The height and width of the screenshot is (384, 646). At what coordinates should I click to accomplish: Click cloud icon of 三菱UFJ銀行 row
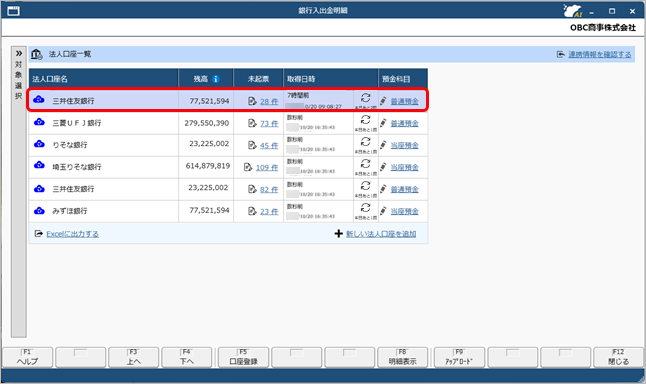[x=39, y=122]
